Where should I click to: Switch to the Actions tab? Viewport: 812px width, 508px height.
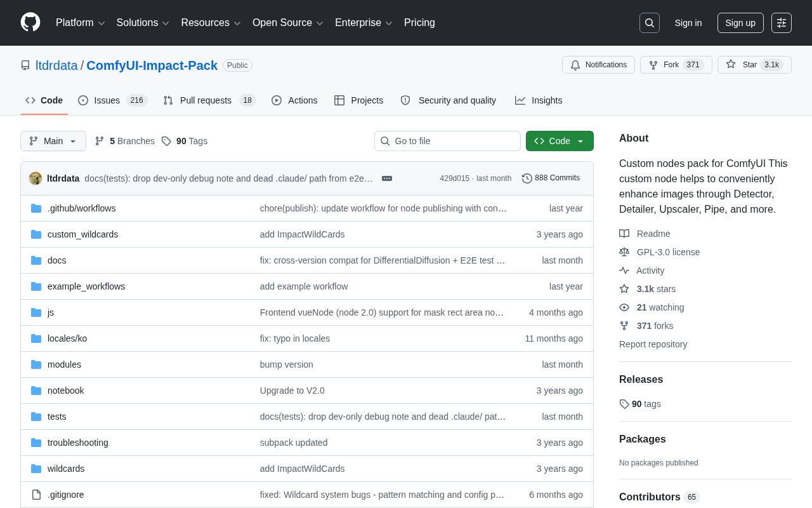[294, 100]
